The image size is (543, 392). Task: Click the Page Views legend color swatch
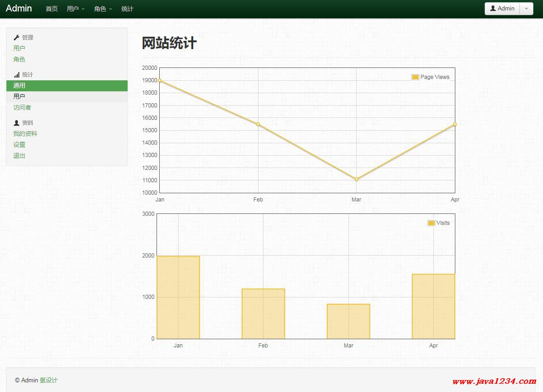415,77
